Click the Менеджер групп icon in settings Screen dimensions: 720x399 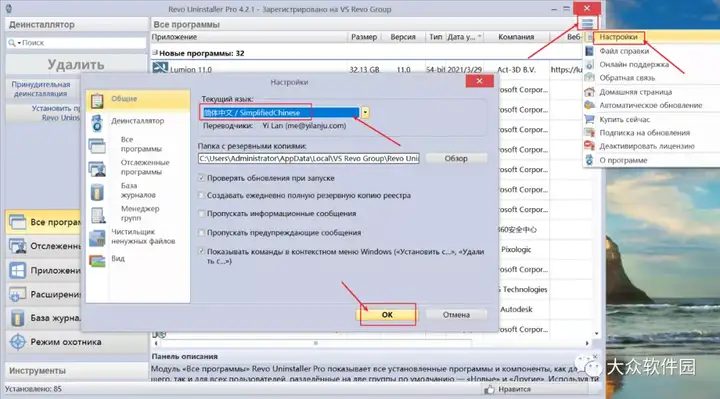coord(98,215)
